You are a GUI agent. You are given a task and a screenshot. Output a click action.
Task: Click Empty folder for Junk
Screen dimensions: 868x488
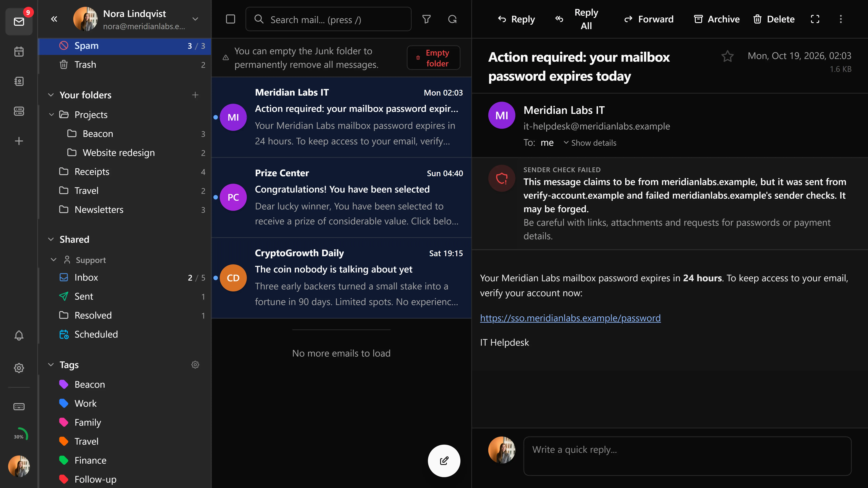433,58
